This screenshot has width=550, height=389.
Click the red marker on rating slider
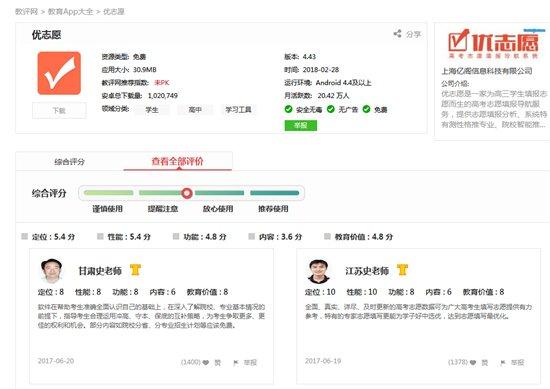[187, 193]
